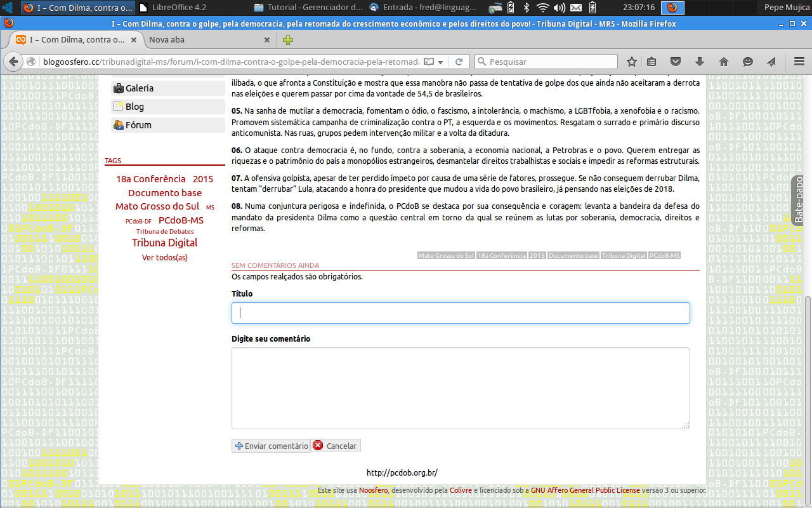
Task: Open Galeria in the sidebar
Action: [x=139, y=88]
